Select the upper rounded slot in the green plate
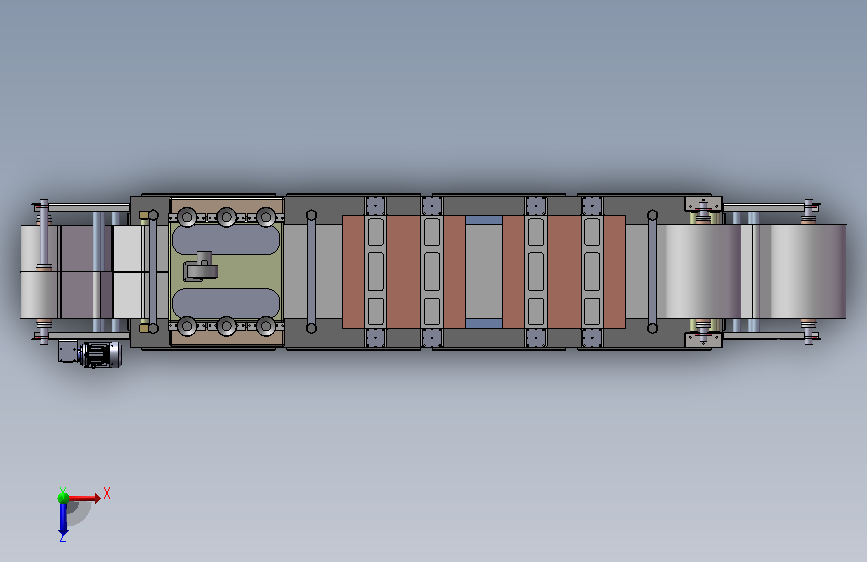The width and height of the screenshot is (867, 562). [226, 241]
